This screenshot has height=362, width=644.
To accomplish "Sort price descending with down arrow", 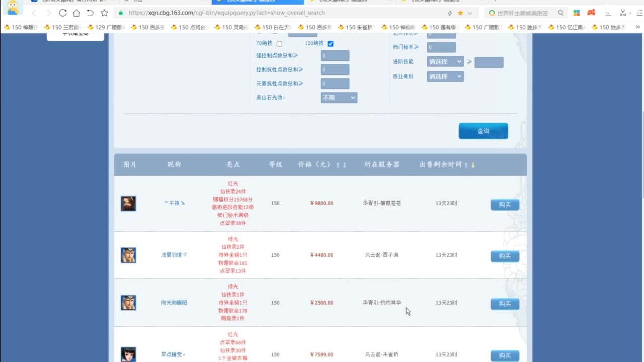I will 345,165.
